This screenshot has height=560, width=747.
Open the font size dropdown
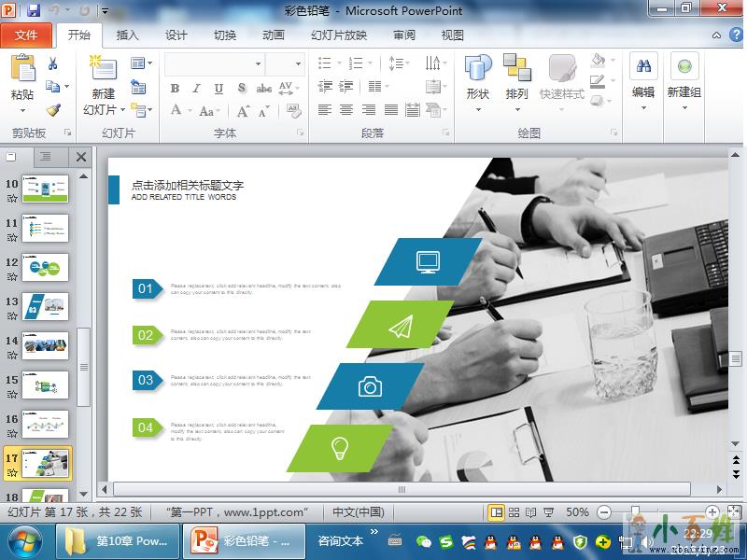299,63
